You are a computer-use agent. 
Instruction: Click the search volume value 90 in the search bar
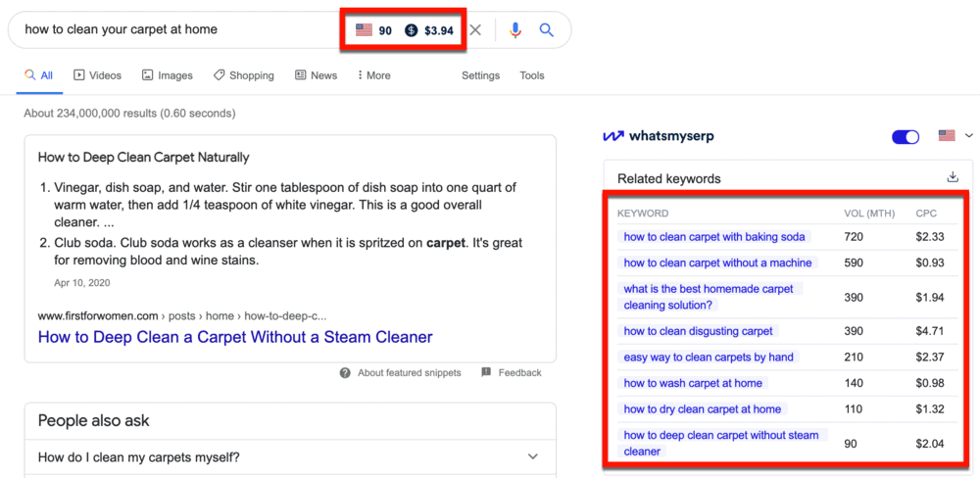click(385, 30)
